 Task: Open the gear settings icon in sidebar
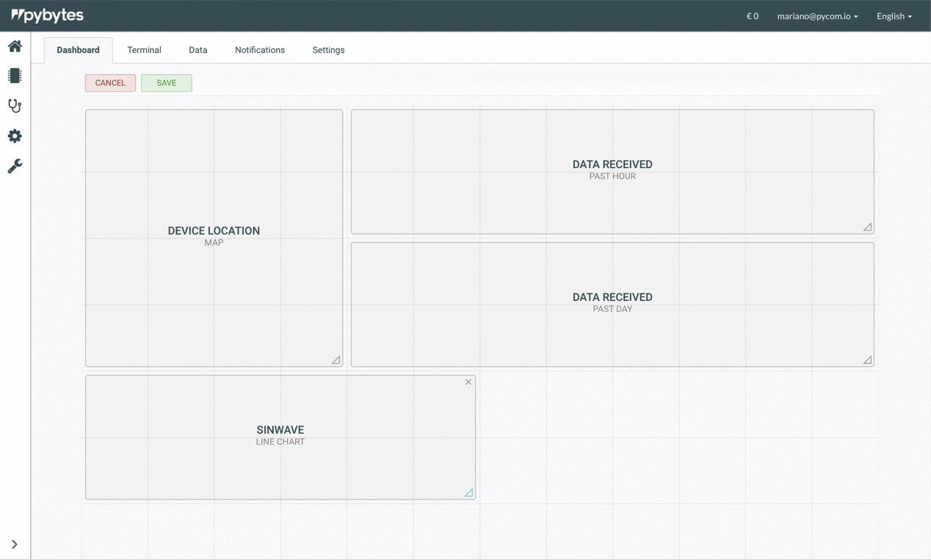[x=15, y=136]
